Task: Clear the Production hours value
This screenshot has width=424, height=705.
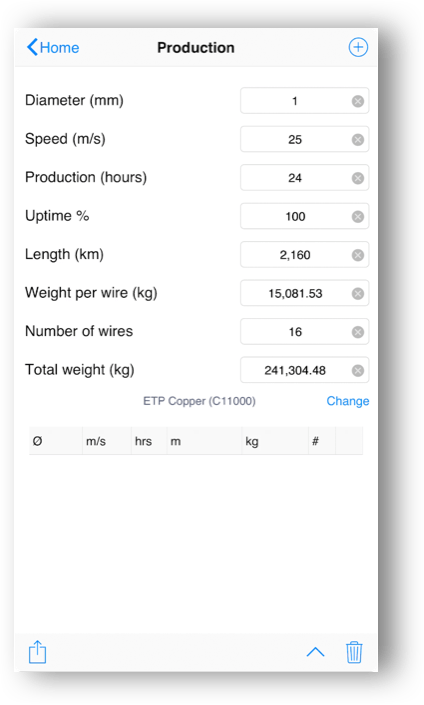Action: 358,178
